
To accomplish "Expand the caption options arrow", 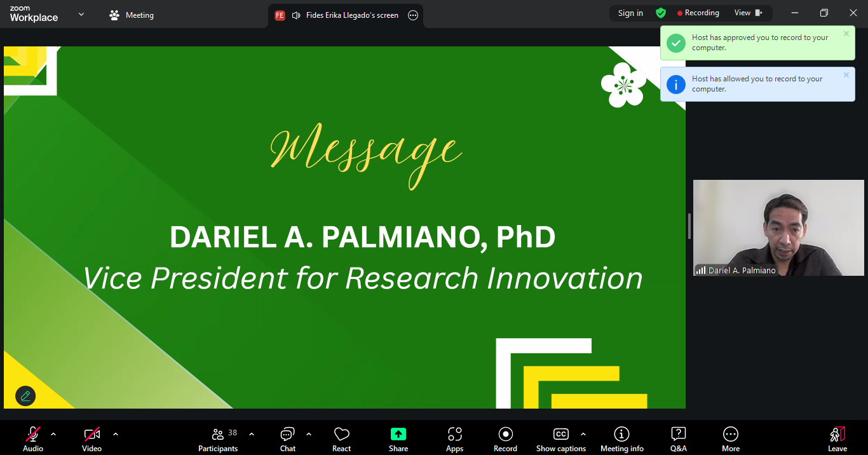I will click(x=583, y=434).
